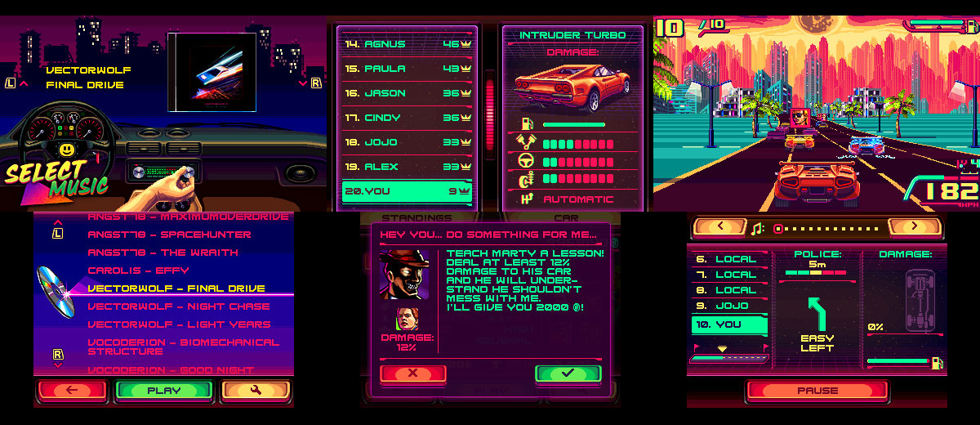The height and width of the screenshot is (425, 980).
Task: Select standings row 19. ALEX
Action: tap(408, 167)
